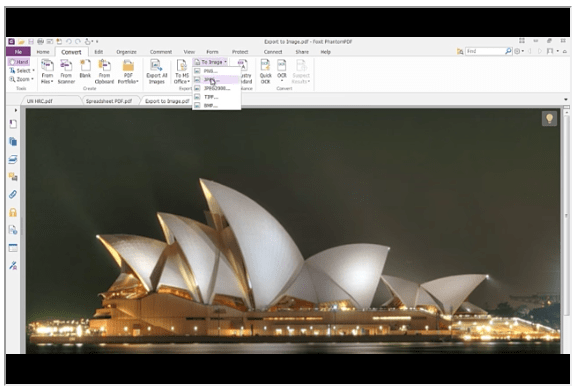Open the Attachments paperclip panel
Image resolution: width=577 pixels, height=389 pixels.
point(13,194)
